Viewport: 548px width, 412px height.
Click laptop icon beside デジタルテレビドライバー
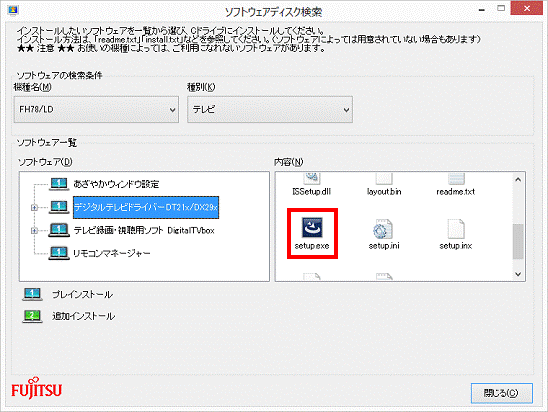(59, 207)
